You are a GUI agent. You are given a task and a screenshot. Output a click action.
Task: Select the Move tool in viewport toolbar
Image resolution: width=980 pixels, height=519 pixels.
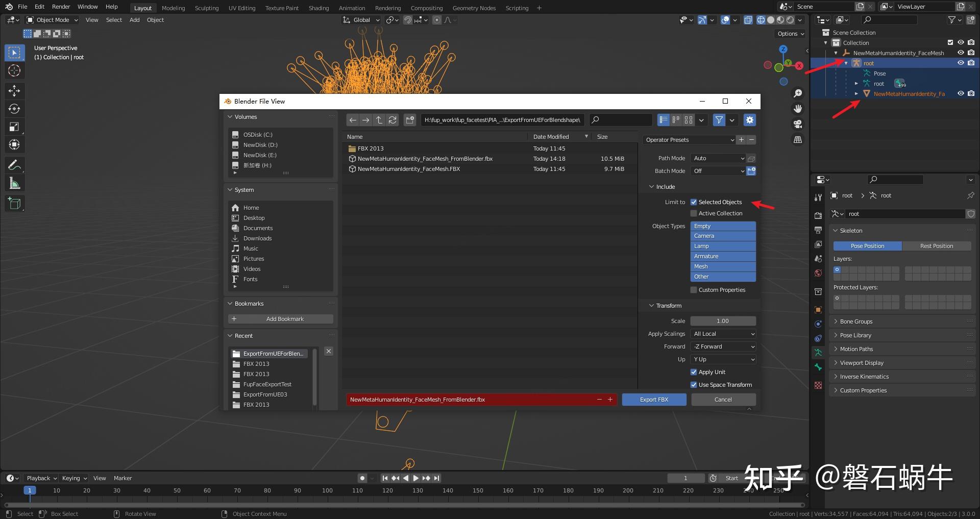point(14,91)
